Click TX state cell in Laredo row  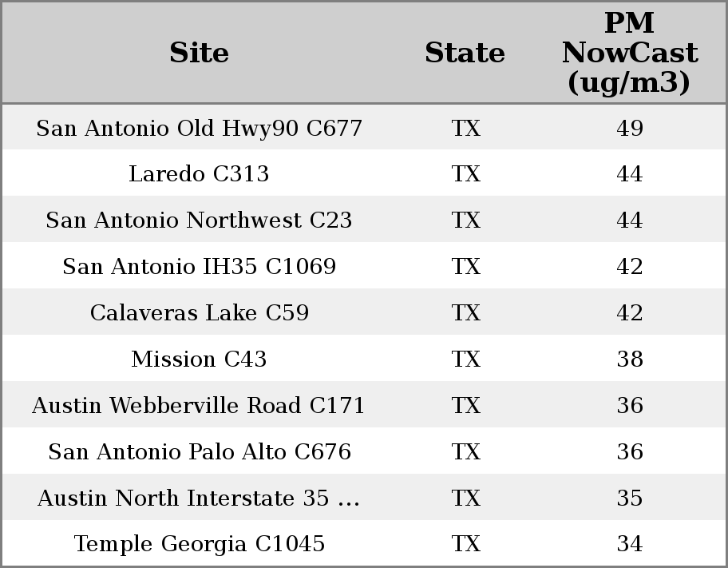pos(465,174)
